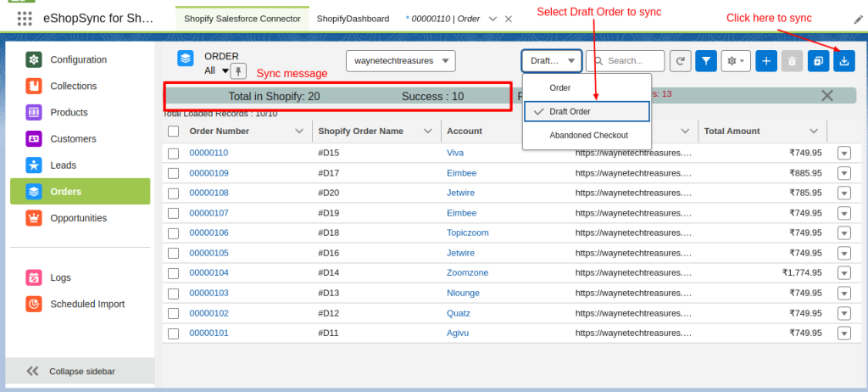This screenshot has width=868, height=392.
Task: Close the 00000110 Order tab
Action: 509,19
